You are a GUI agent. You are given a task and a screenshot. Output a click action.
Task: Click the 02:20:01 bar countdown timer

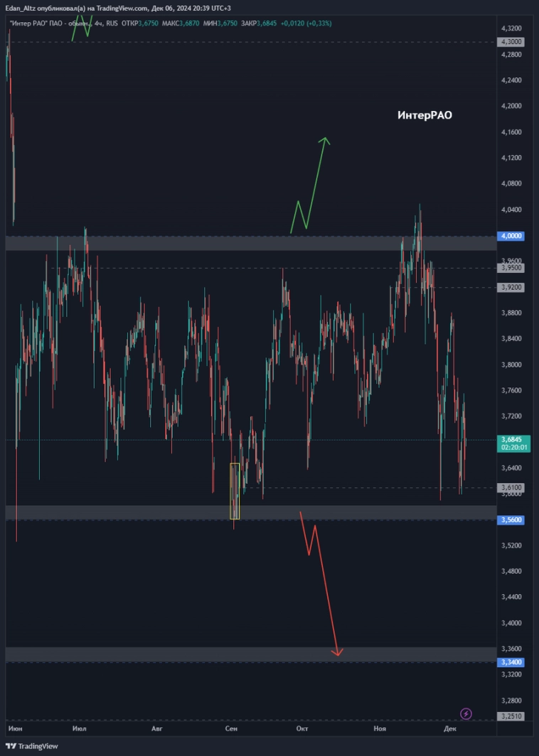513,448
